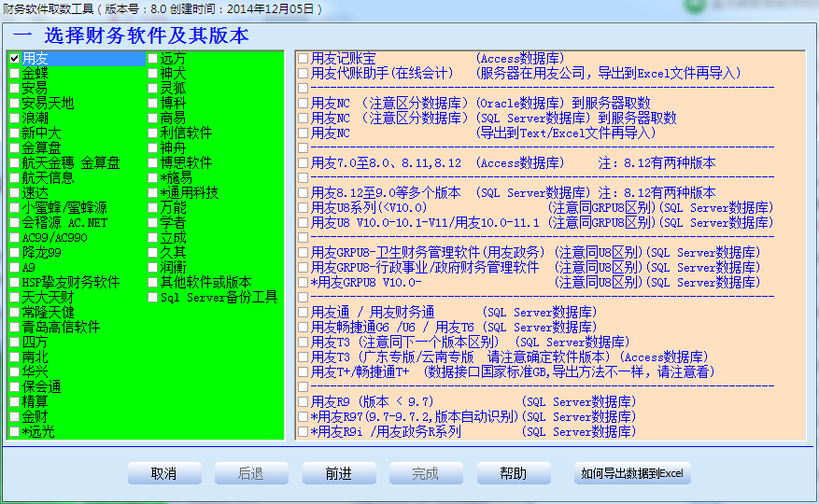The height and width of the screenshot is (504, 819).
Task: Select 其他软件或版本 checkbox
Action: (x=152, y=283)
